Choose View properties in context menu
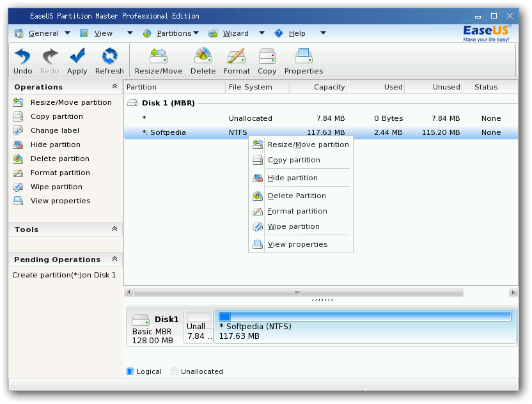Image resolution: width=532 pixels, height=404 pixels. point(301,244)
